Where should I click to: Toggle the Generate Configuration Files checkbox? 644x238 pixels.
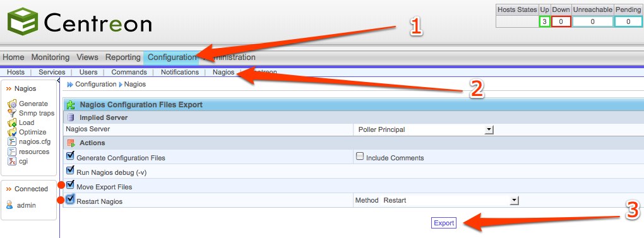[70, 156]
